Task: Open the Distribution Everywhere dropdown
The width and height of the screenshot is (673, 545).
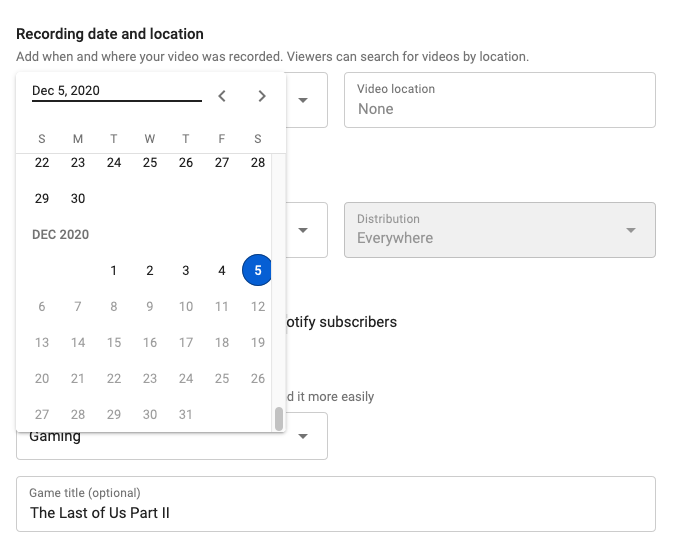Action: (x=631, y=230)
